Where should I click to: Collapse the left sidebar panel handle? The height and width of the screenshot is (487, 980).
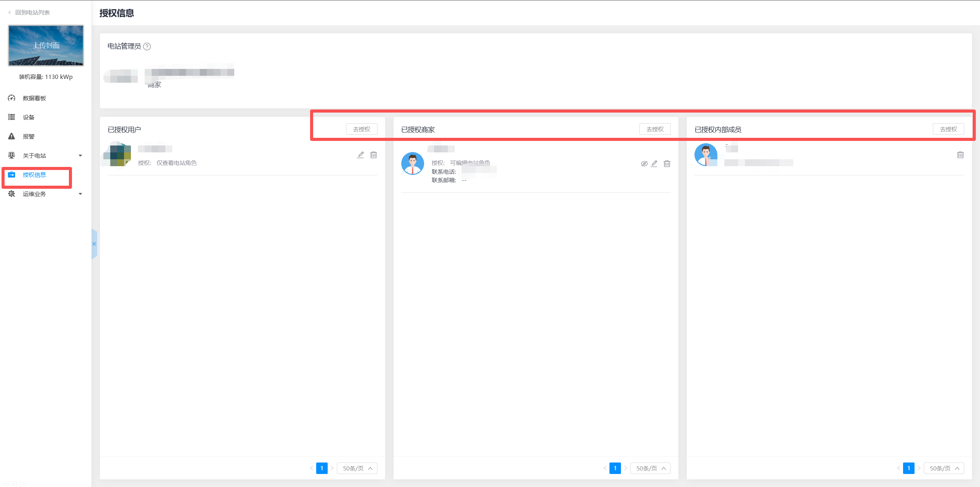[94, 244]
